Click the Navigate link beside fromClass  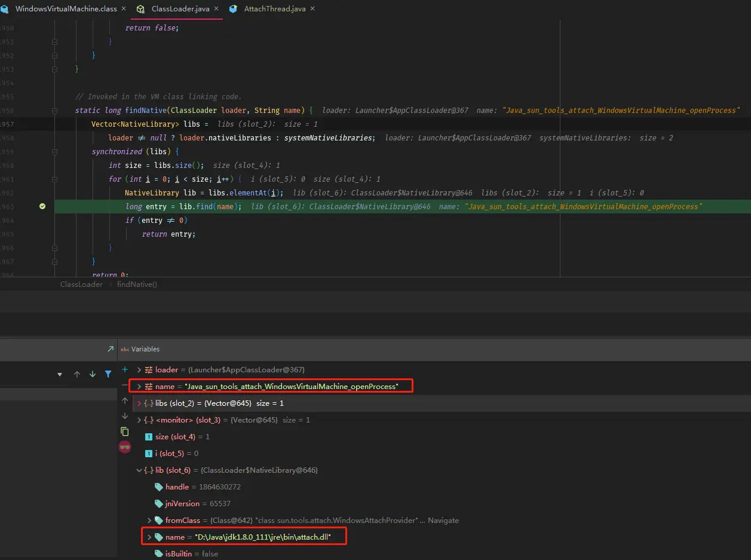click(x=443, y=521)
